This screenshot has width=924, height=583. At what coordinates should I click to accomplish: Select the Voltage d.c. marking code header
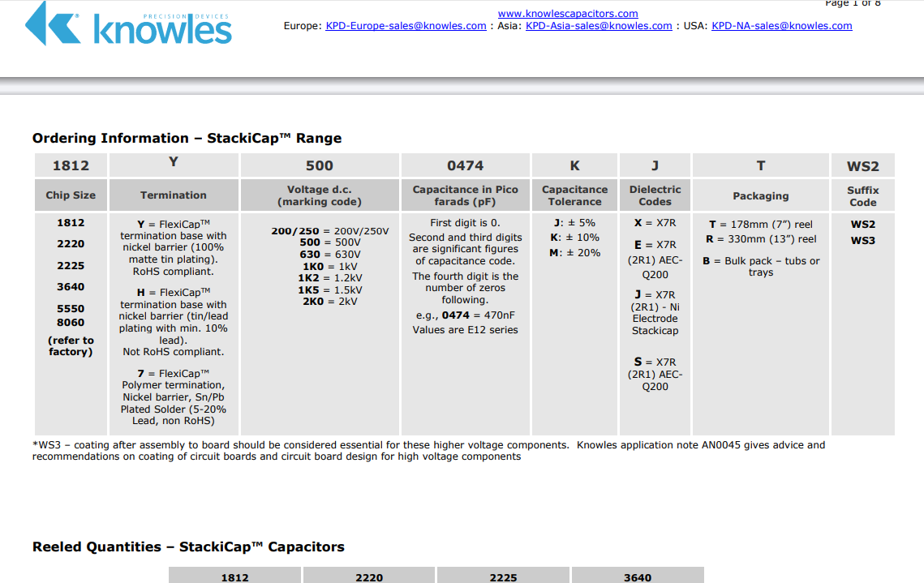click(x=320, y=195)
